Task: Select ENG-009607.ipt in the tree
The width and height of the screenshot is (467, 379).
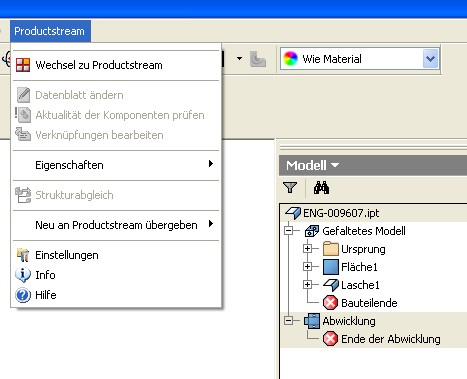Action: click(x=341, y=213)
